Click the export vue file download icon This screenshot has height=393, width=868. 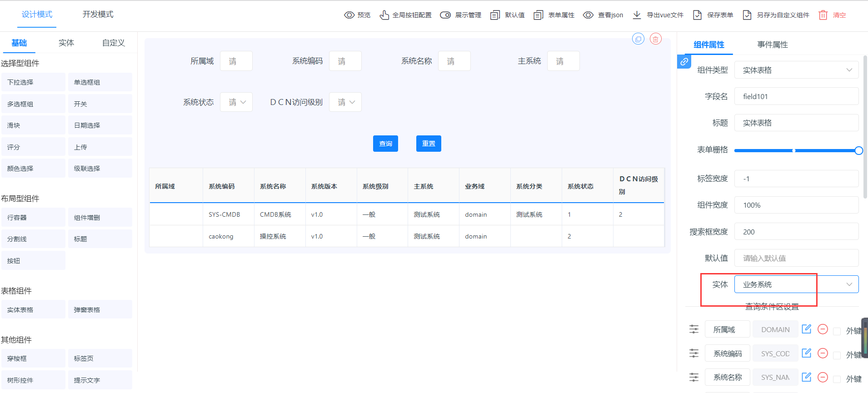637,15
